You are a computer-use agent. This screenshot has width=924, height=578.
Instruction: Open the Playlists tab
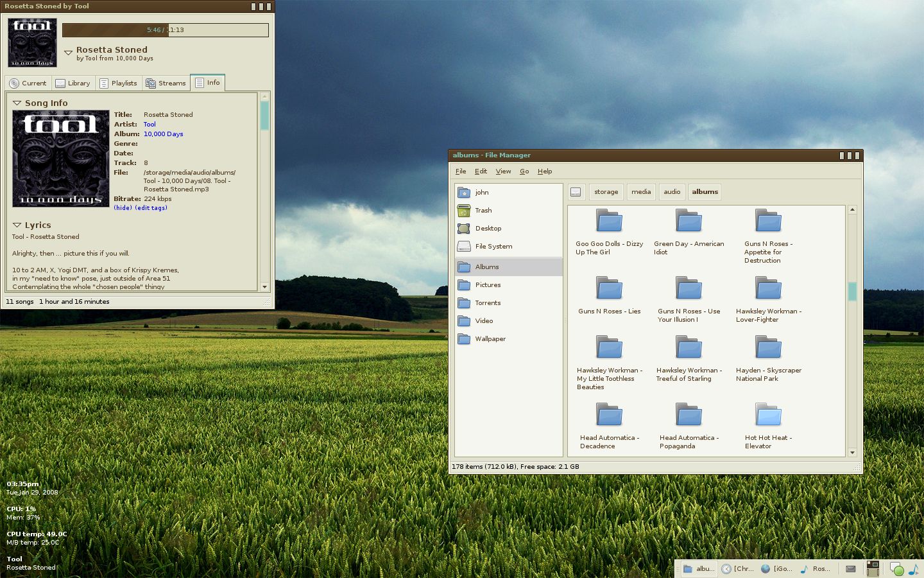(x=119, y=83)
